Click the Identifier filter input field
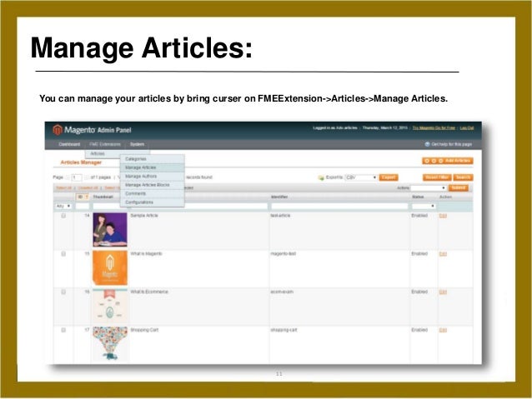The width and height of the screenshot is (532, 399). click(339, 206)
